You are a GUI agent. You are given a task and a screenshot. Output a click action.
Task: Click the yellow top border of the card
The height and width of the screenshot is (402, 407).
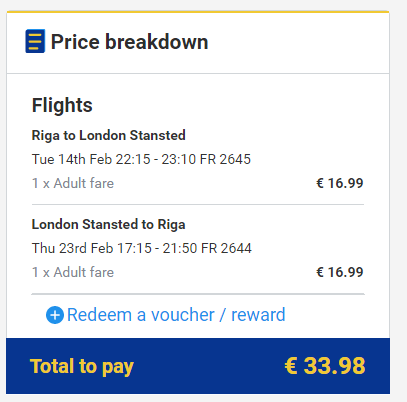[198, 12]
